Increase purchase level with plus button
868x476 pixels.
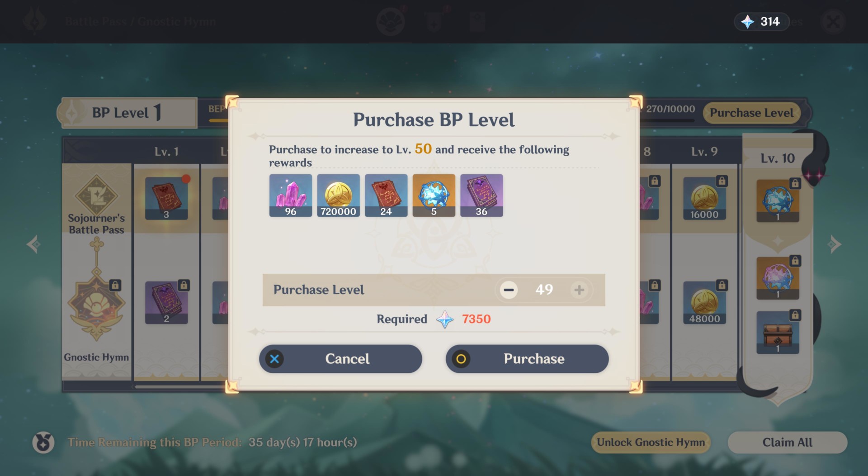(579, 290)
